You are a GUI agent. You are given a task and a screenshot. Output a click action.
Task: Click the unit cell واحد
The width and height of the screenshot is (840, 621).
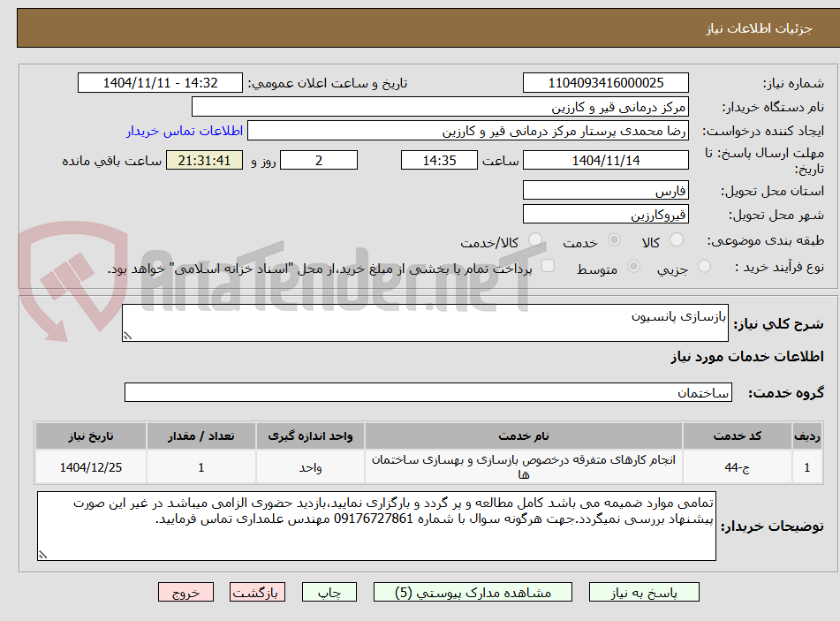[x=310, y=467]
